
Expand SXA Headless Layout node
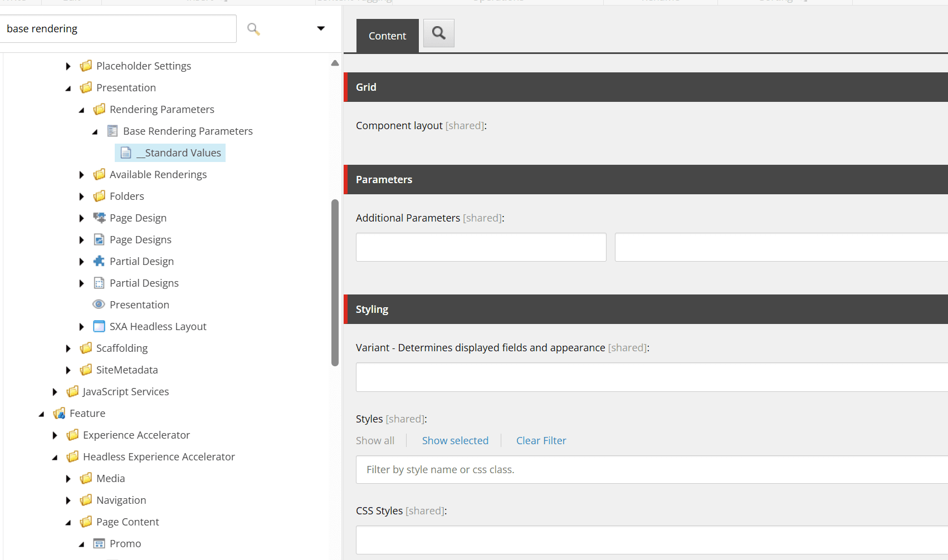click(81, 327)
